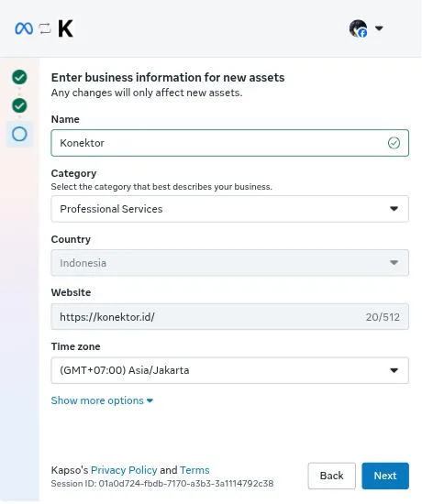This screenshot has width=422, height=504.
Task: Click the Session ID text
Action: 162,484
